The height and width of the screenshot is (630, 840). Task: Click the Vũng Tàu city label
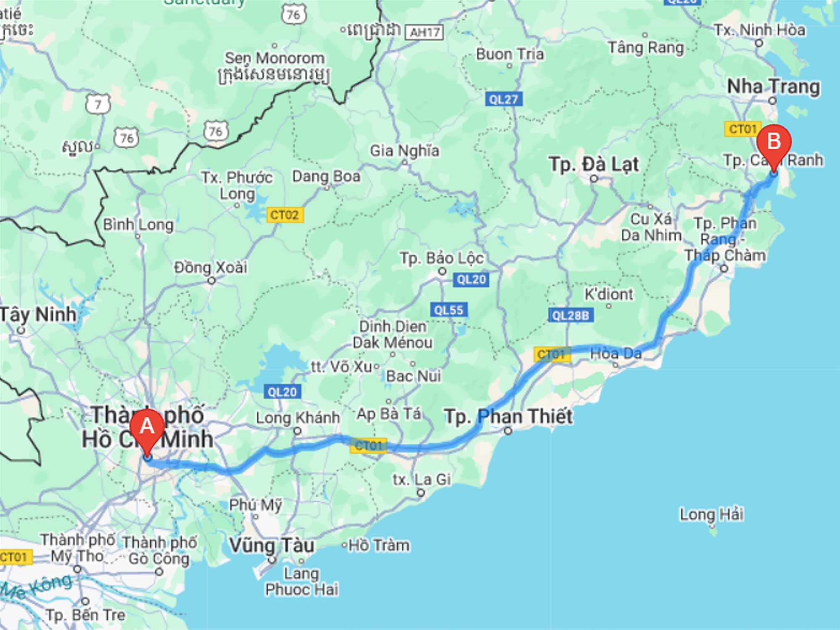click(272, 546)
